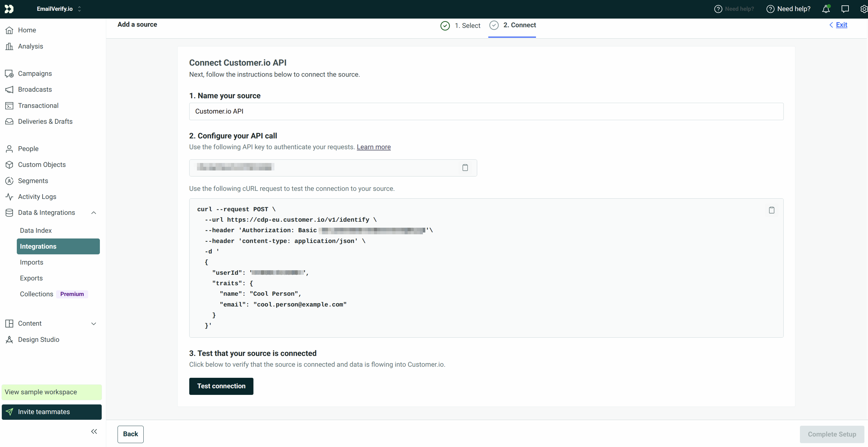
Task: Open the EmailVerify.io workspace switcher
Action: click(x=59, y=9)
